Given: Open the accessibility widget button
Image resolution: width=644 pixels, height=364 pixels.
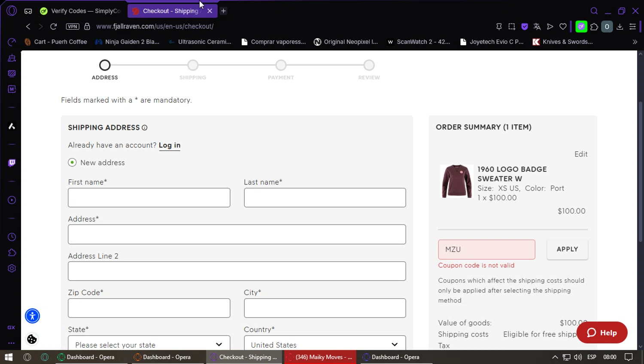Looking at the screenshot, I should pyautogui.click(x=32, y=316).
